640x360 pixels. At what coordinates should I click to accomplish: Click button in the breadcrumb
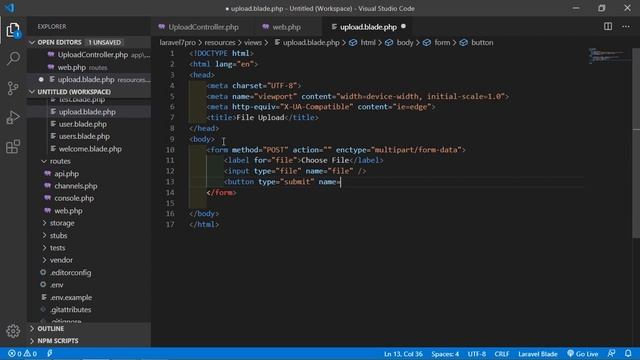coord(482,42)
